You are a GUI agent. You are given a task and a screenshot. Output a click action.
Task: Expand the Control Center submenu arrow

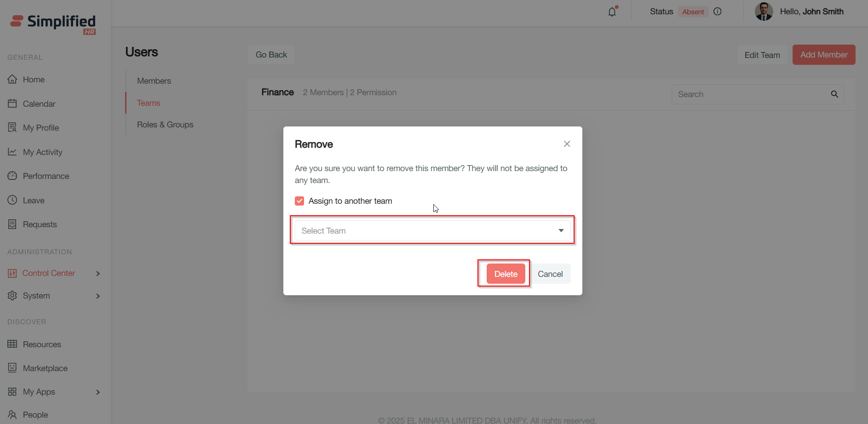pyautogui.click(x=98, y=274)
